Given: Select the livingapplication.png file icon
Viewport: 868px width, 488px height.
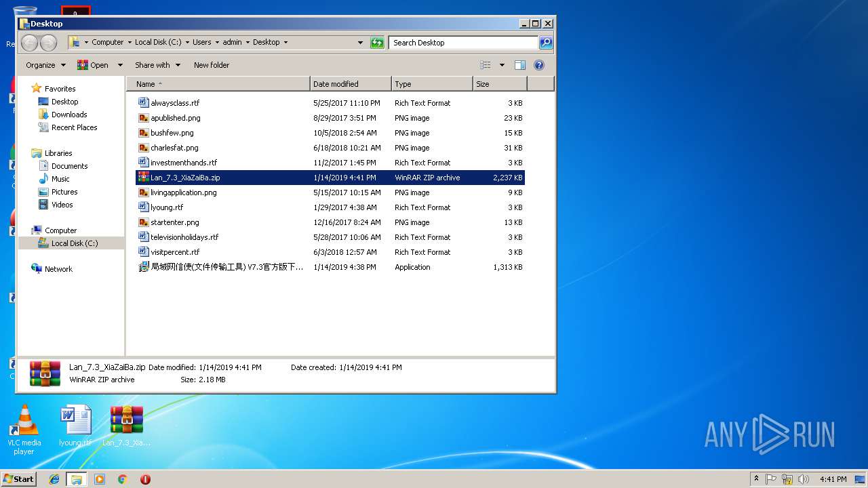Looking at the screenshot, I should click(143, 192).
